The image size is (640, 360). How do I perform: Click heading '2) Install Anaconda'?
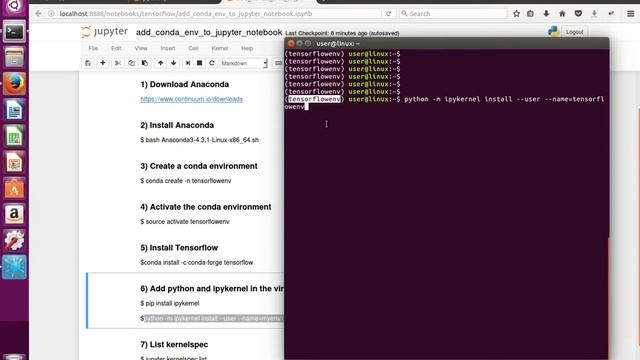coord(177,125)
